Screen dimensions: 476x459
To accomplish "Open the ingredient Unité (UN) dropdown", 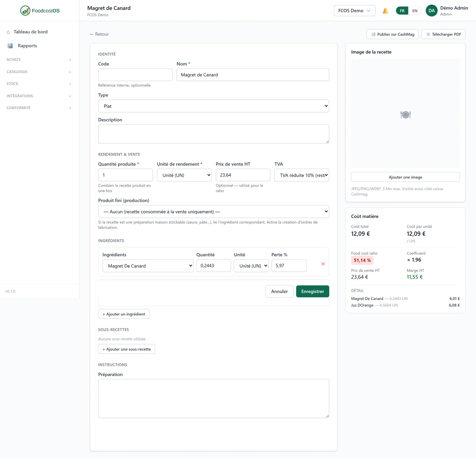I will [x=251, y=266].
